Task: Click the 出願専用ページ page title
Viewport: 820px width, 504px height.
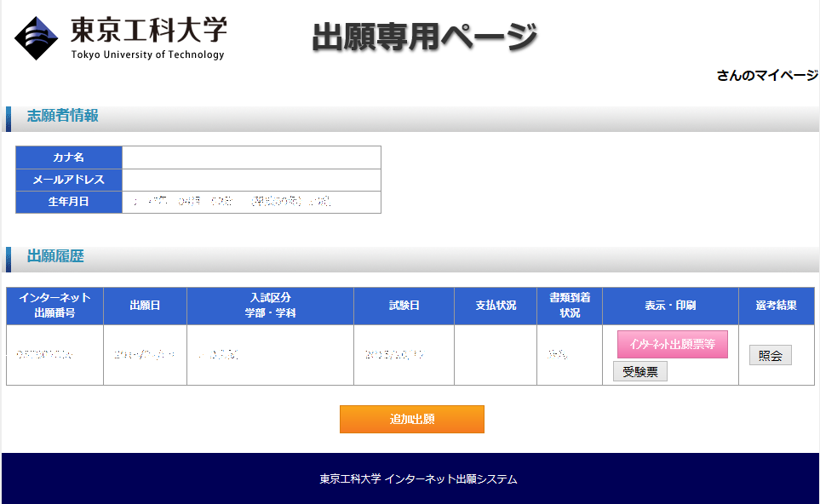Action: 425,37
